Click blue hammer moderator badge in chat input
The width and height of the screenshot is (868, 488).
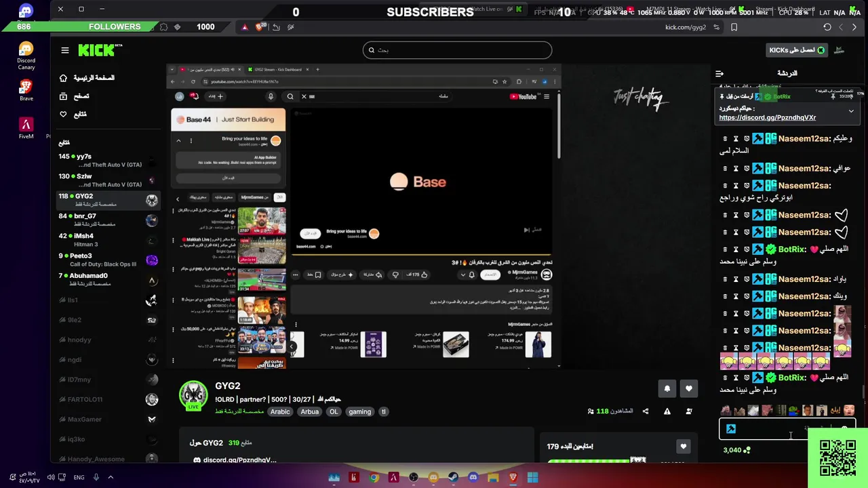click(x=731, y=429)
